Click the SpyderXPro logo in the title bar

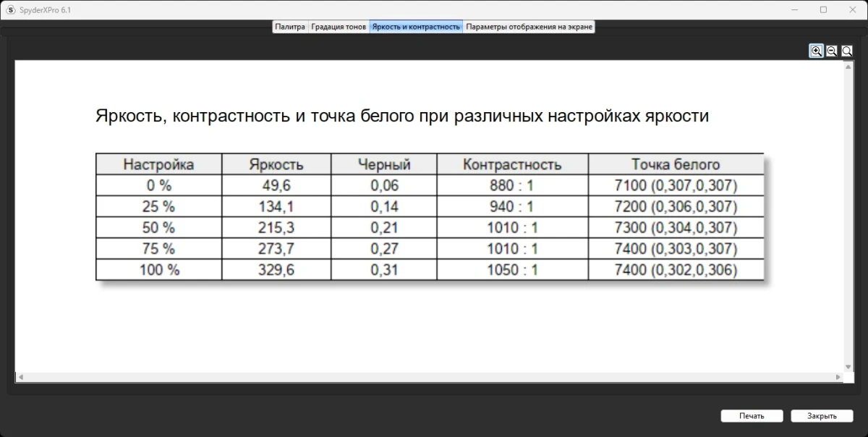pos(9,9)
